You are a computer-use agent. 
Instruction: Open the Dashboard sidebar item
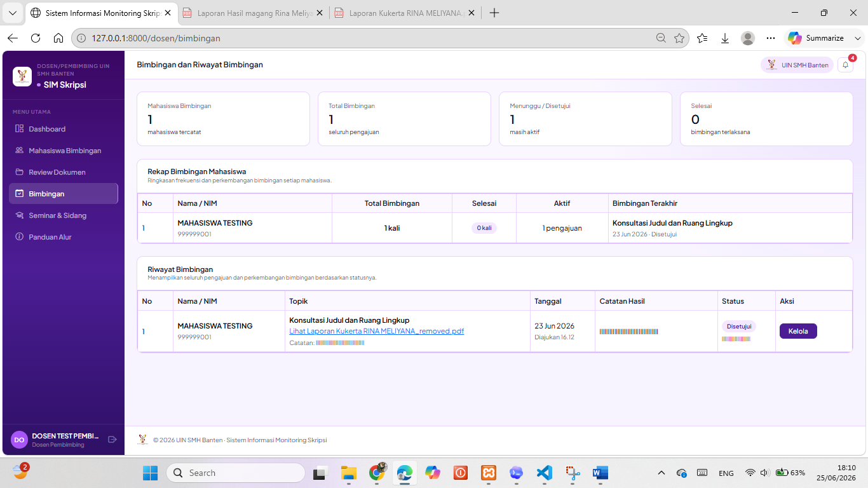(64, 129)
